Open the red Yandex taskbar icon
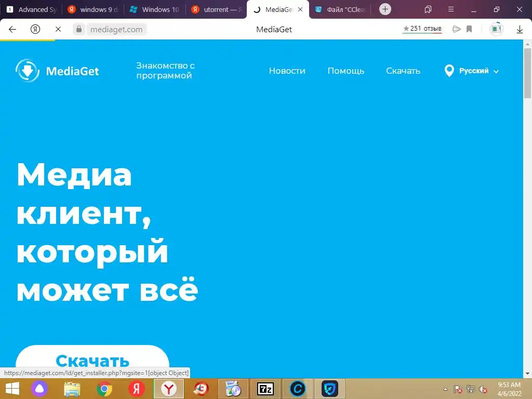The image size is (532, 399). [137, 389]
